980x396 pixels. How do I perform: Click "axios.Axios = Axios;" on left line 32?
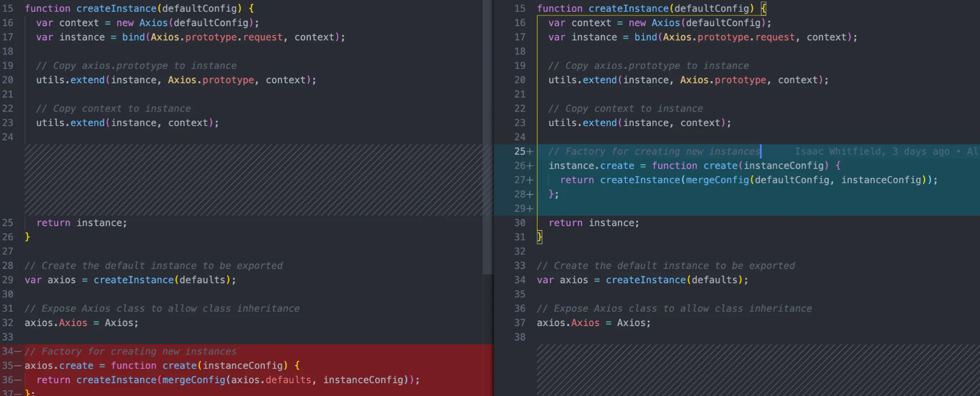82,323
